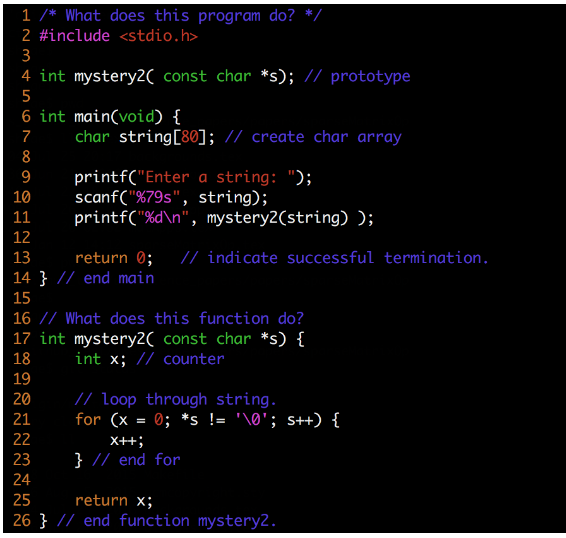Image resolution: width=566 pixels, height=538 pixels.
Task: Click the "x++;" statement on line 22
Action: (x=127, y=440)
